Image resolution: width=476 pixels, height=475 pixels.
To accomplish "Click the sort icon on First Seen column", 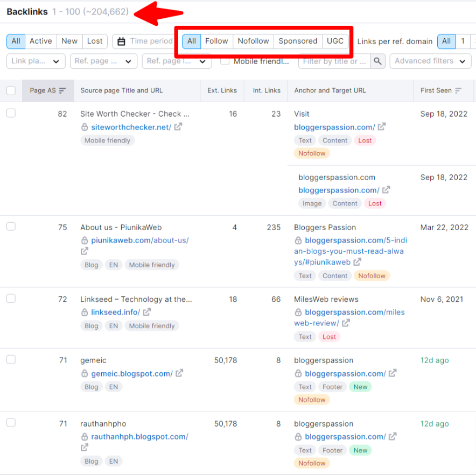I will (458, 90).
